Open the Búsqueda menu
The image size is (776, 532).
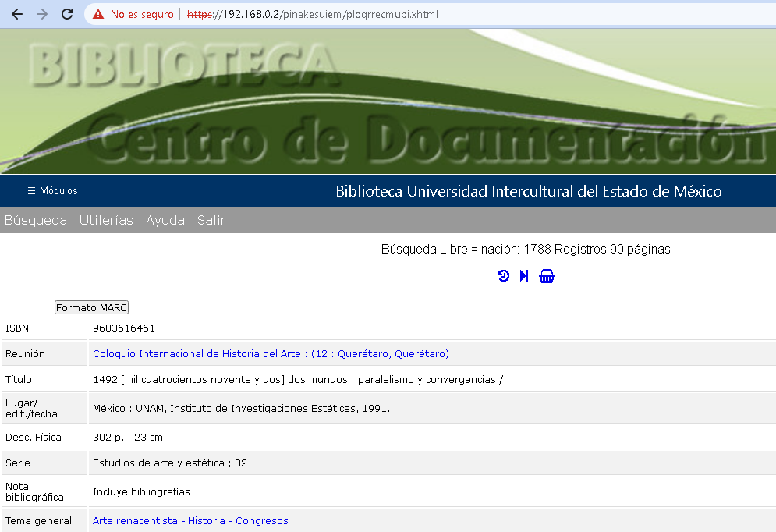36,220
